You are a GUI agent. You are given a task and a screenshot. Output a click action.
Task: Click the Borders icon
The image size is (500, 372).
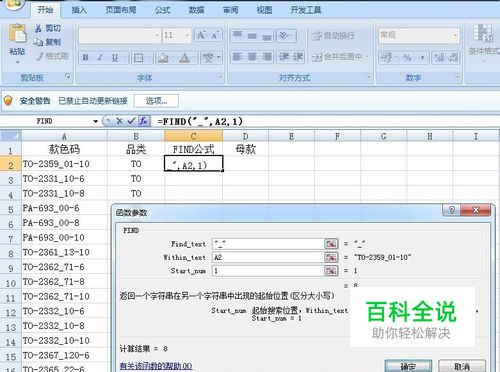(x=138, y=58)
